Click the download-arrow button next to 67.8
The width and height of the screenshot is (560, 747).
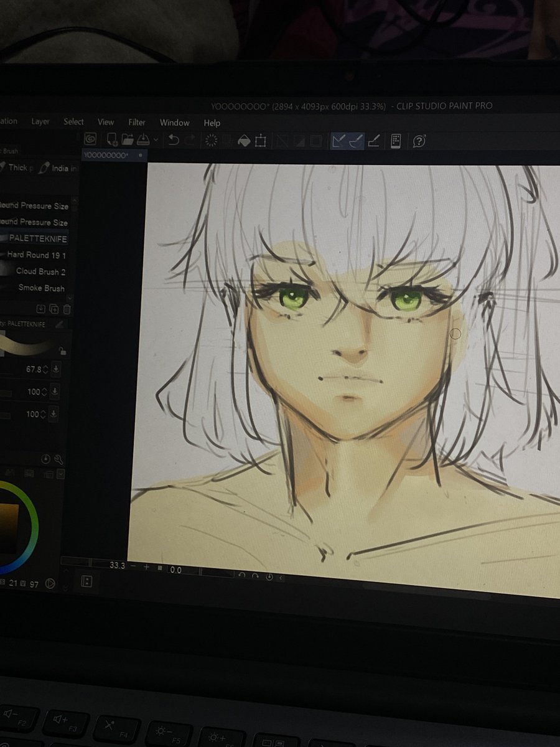click(x=56, y=370)
